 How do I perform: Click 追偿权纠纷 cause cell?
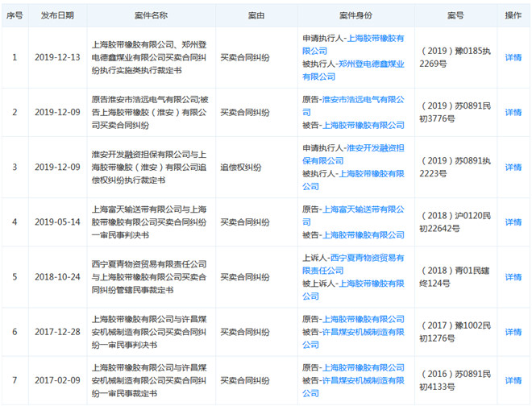click(240, 168)
